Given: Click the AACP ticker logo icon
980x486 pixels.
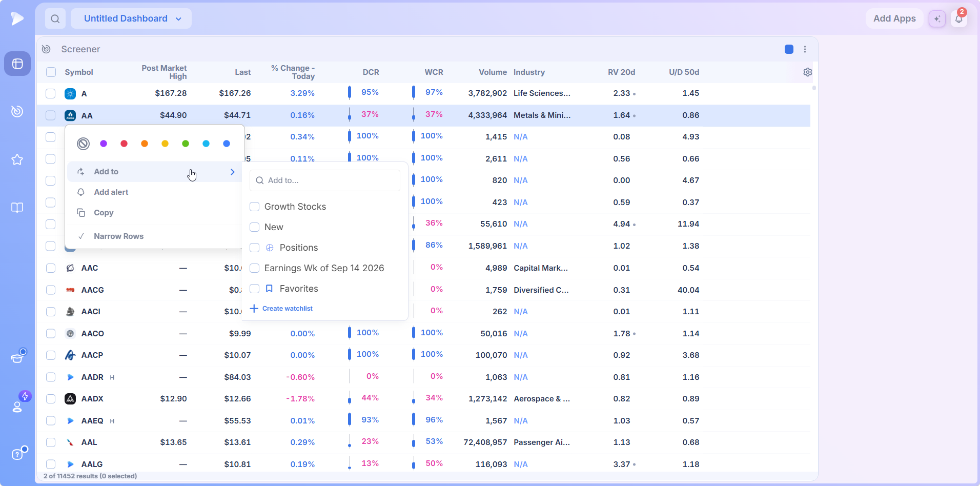Looking at the screenshot, I should pyautogui.click(x=70, y=355).
